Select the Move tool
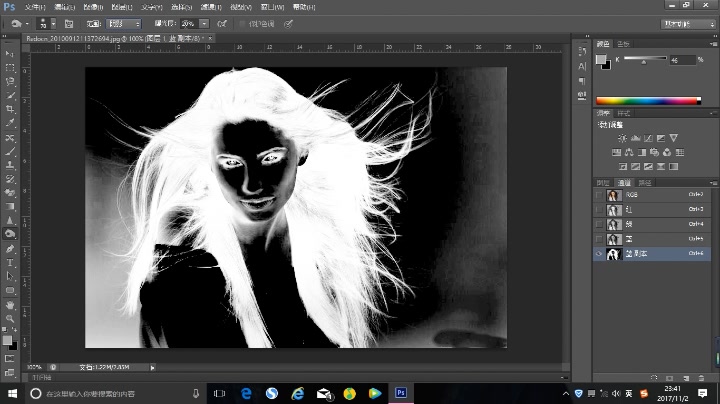The image size is (720, 404). 10,54
